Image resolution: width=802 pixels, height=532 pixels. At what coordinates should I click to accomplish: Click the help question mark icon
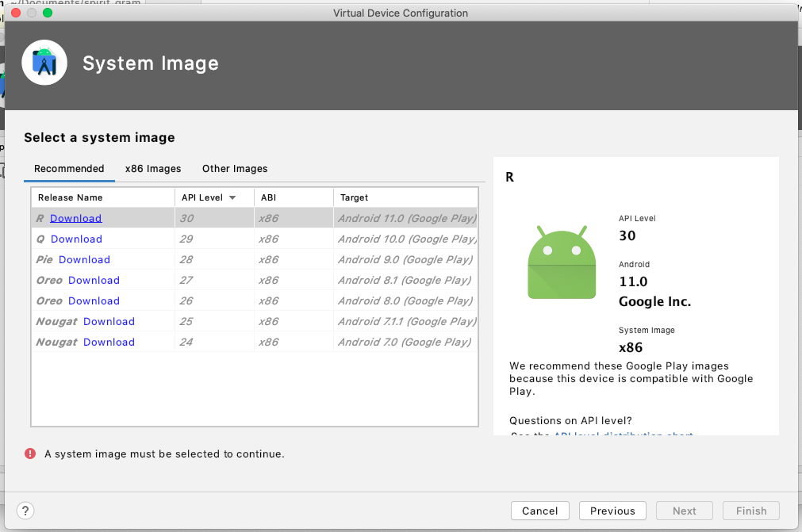click(x=25, y=510)
